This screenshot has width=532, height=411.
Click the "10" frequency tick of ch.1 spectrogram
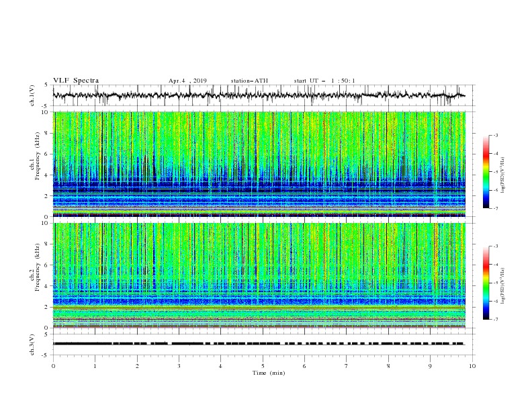click(x=46, y=112)
